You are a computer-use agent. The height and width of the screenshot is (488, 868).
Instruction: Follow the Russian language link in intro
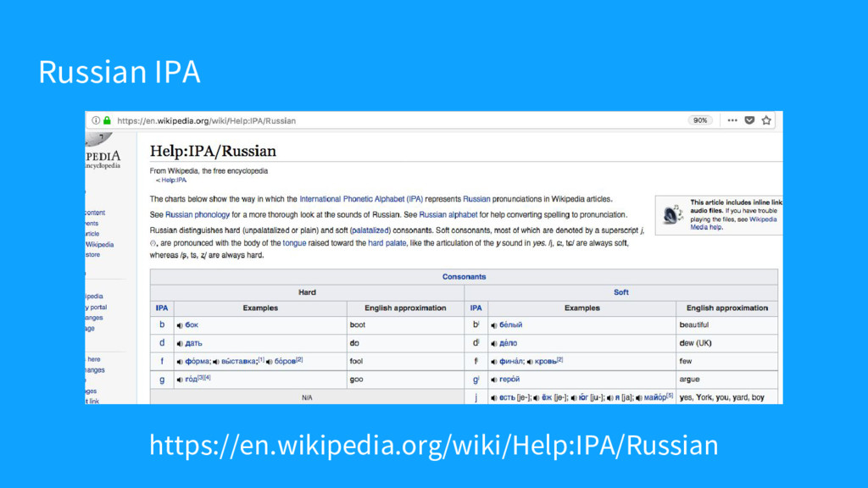pos(476,199)
